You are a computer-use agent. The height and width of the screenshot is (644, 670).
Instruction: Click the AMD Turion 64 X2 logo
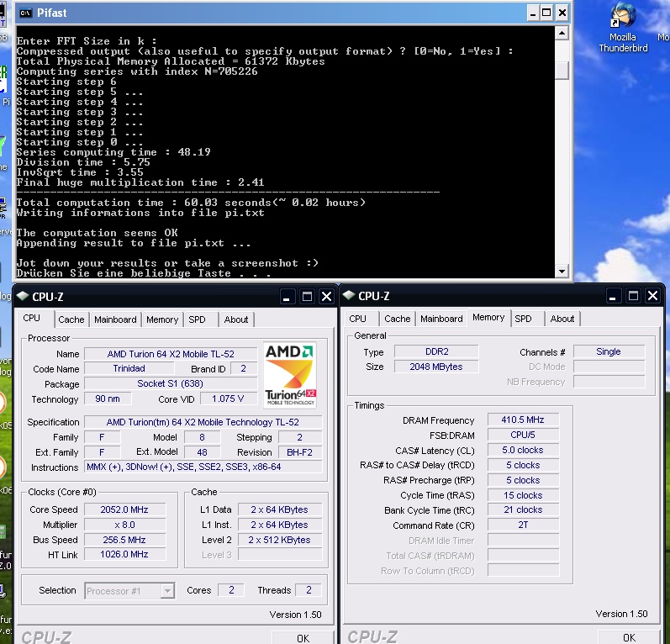coord(290,375)
